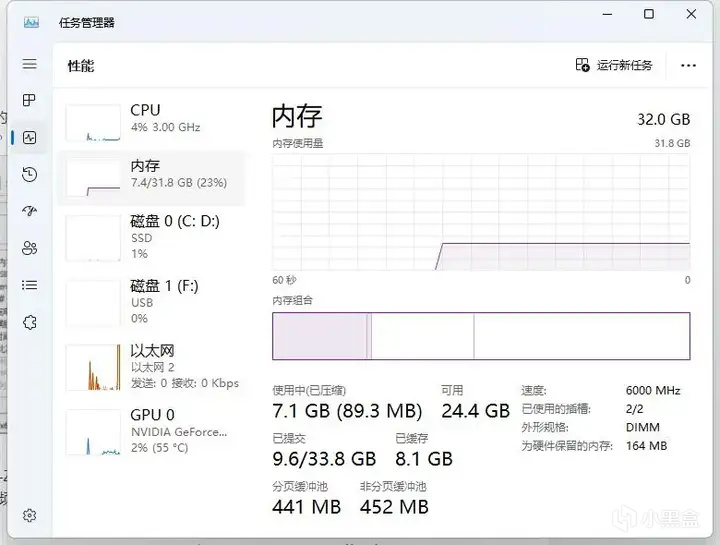720x545 pixels.
Task: Open the hamburger navigation menu
Action: pyautogui.click(x=30, y=64)
